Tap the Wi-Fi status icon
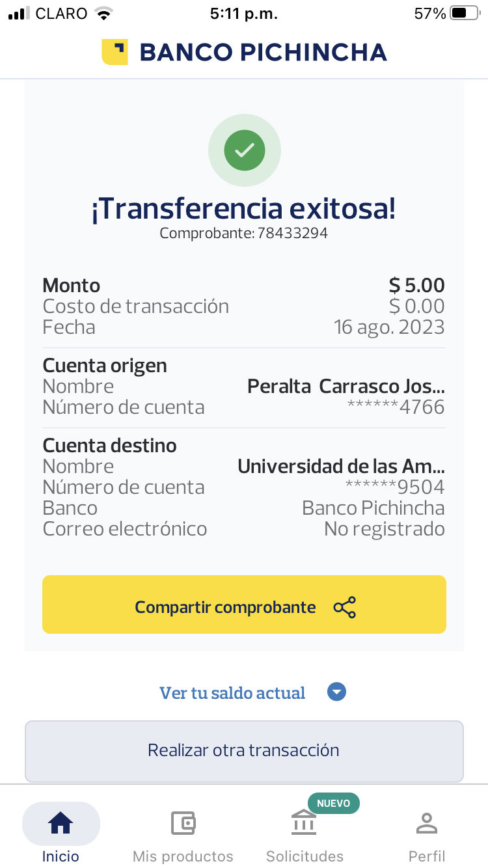 [x=103, y=13]
